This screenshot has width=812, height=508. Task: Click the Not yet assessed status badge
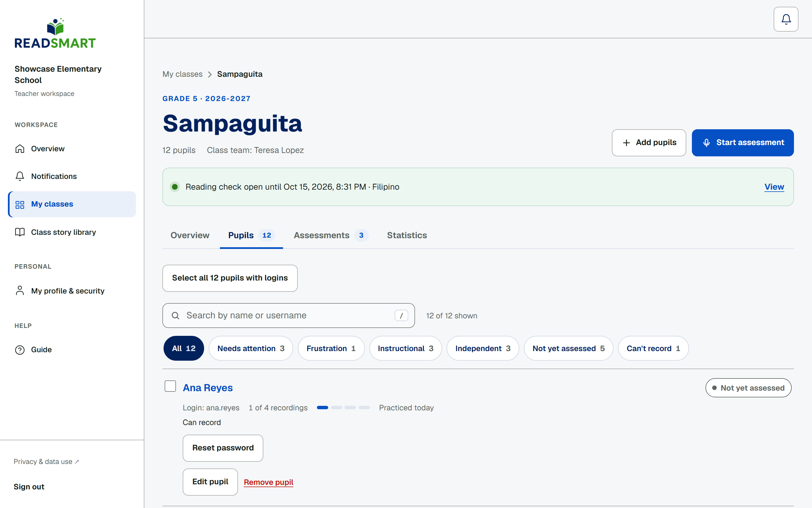[x=748, y=388]
